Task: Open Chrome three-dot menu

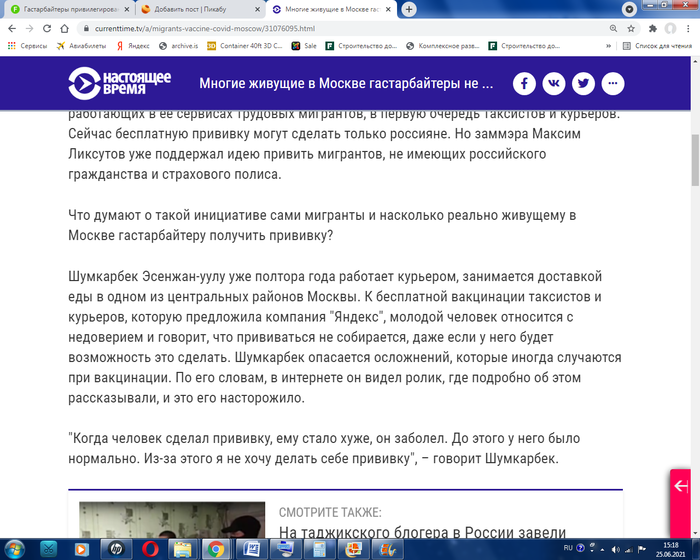Action: tap(688, 29)
